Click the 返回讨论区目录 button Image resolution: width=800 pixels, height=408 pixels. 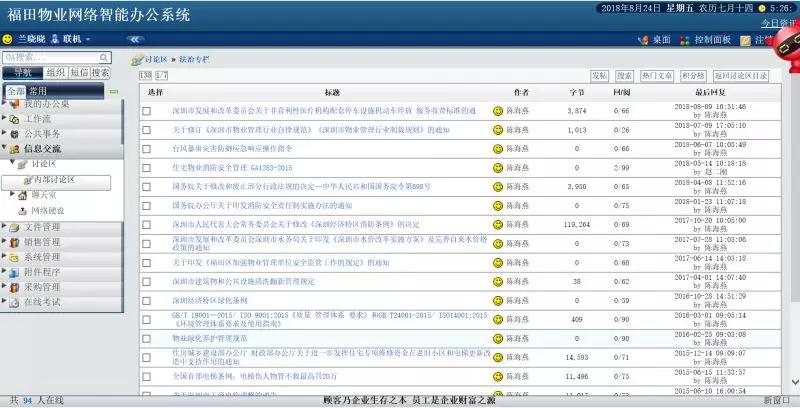pos(741,76)
